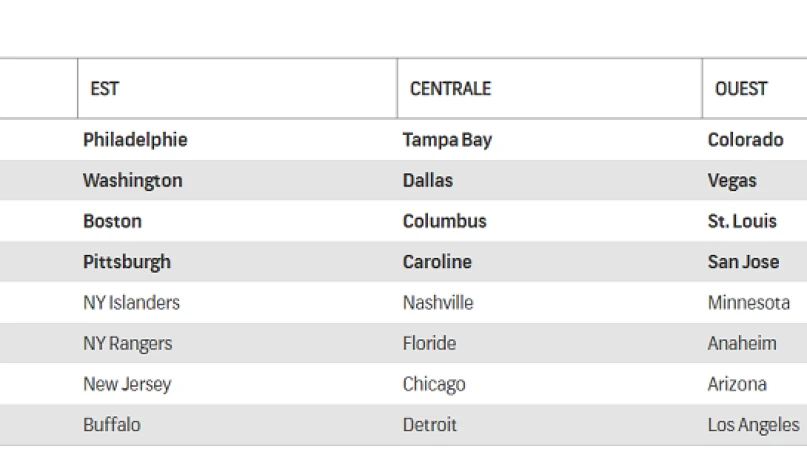Click Colorado in OUEST column
Screen dimensions: 807x449
[745, 140]
